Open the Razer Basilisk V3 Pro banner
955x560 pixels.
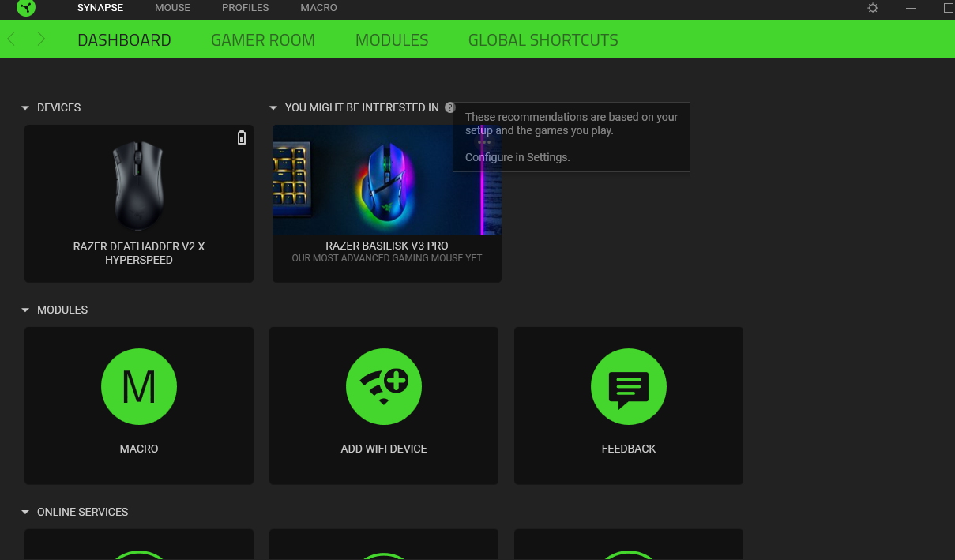click(x=387, y=180)
